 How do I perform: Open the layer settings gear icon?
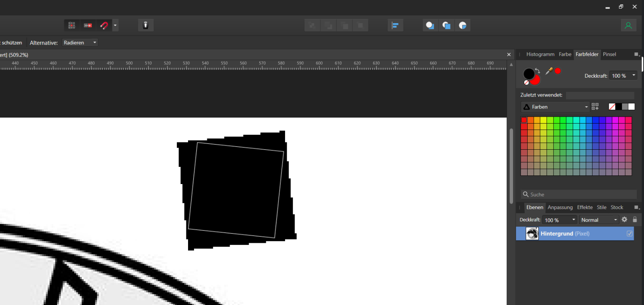coord(624,220)
